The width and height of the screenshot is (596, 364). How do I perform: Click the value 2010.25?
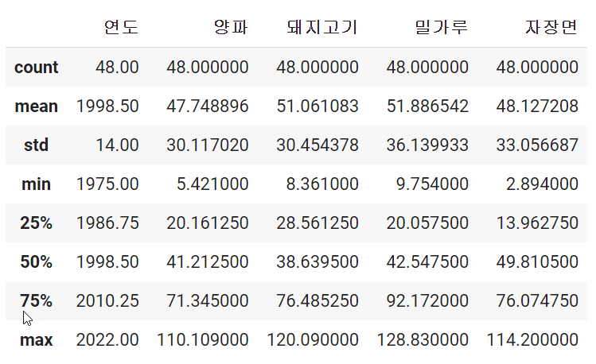[x=107, y=301]
